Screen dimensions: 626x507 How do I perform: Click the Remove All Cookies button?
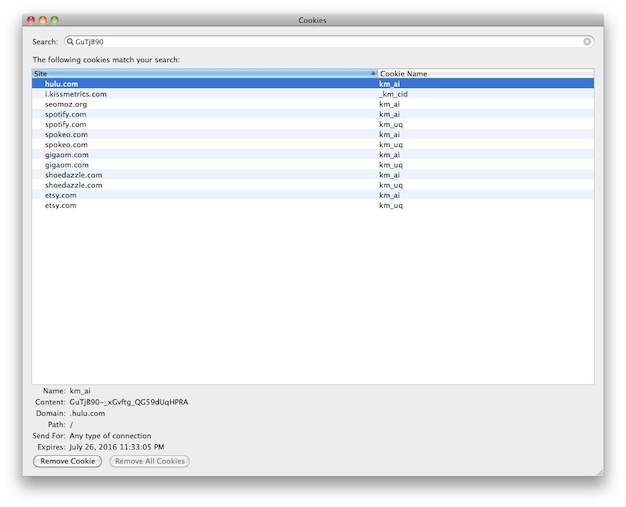click(x=149, y=461)
